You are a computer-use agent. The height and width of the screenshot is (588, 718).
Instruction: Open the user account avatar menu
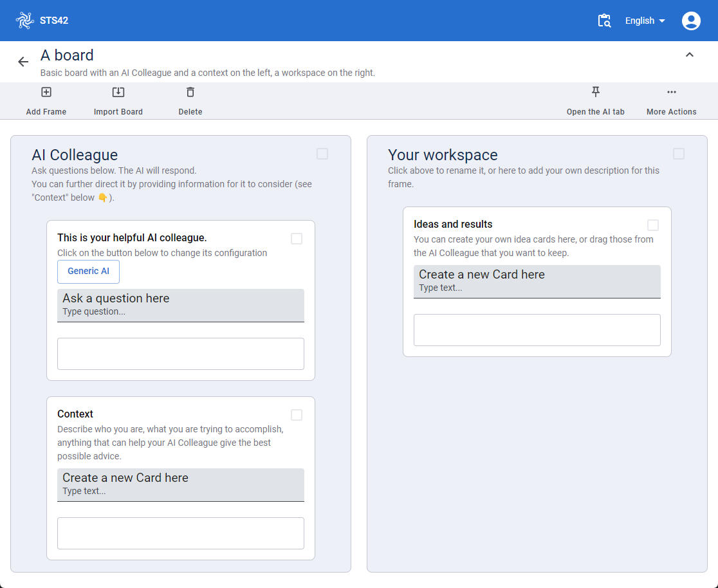(x=691, y=21)
